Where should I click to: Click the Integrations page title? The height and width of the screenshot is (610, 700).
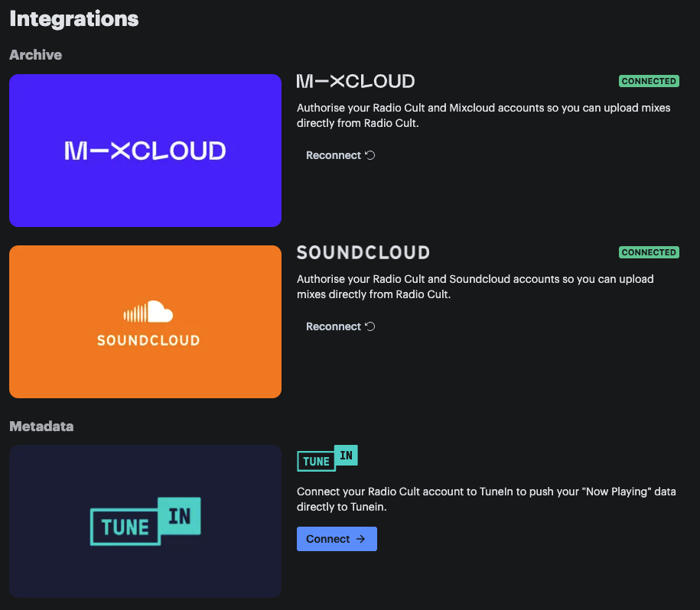[x=74, y=18]
